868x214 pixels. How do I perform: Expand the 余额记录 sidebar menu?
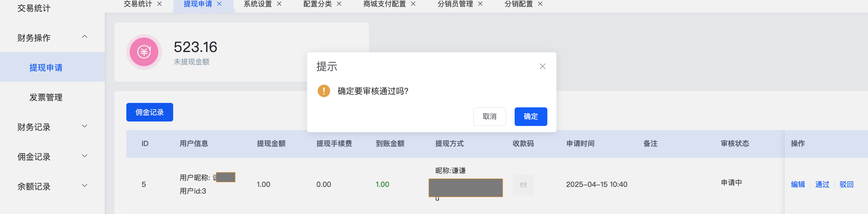click(85, 186)
